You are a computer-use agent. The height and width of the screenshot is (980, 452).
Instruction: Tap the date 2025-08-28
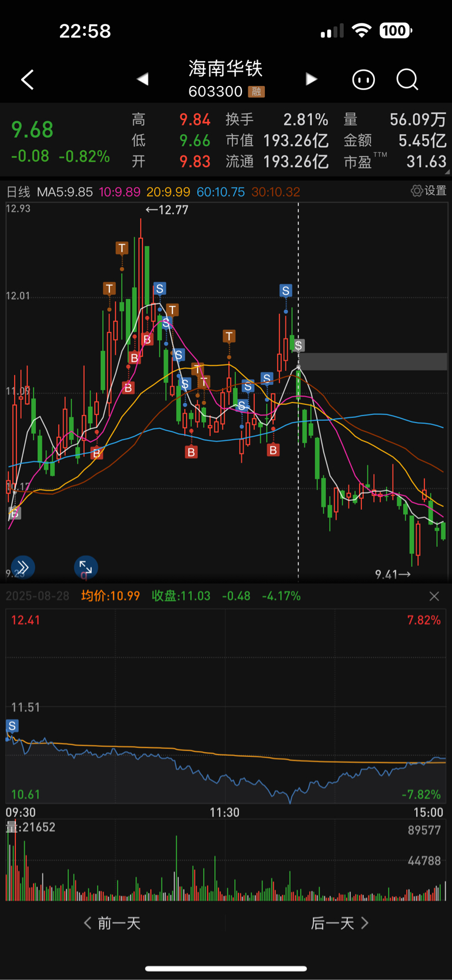38,596
